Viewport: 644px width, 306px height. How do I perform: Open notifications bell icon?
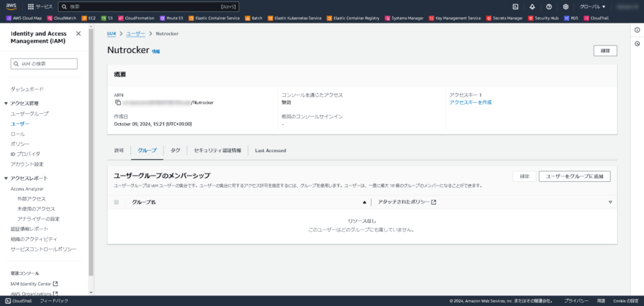pyautogui.click(x=532, y=6)
